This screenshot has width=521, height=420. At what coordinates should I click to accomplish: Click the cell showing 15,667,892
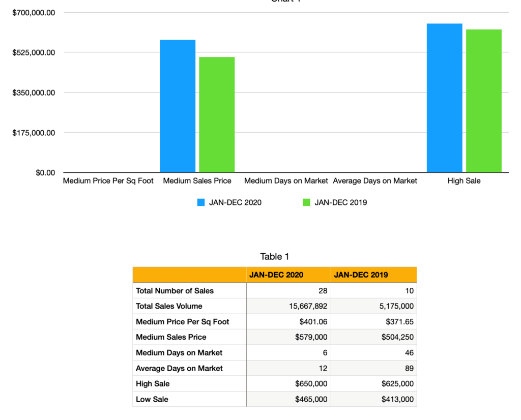pyautogui.click(x=288, y=306)
